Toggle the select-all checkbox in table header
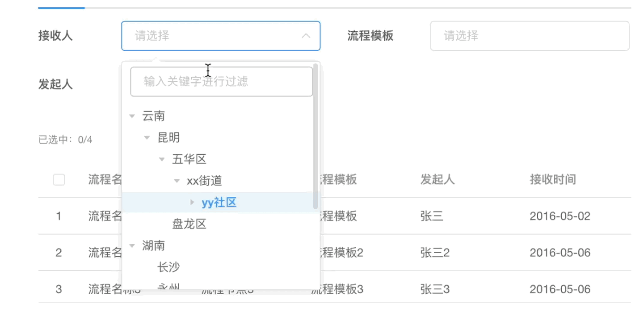The width and height of the screenshot is (644, 326). (x=59, y=180)
